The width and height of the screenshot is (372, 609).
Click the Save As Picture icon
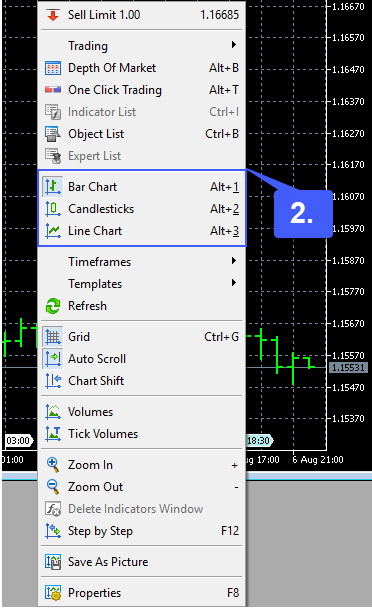(53, 562)
